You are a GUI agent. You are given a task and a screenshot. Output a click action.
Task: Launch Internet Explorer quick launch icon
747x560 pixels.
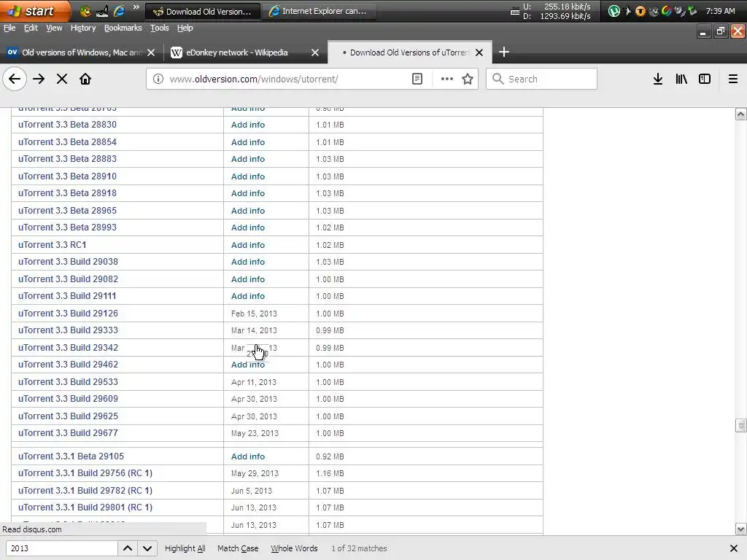pos(119,11)
